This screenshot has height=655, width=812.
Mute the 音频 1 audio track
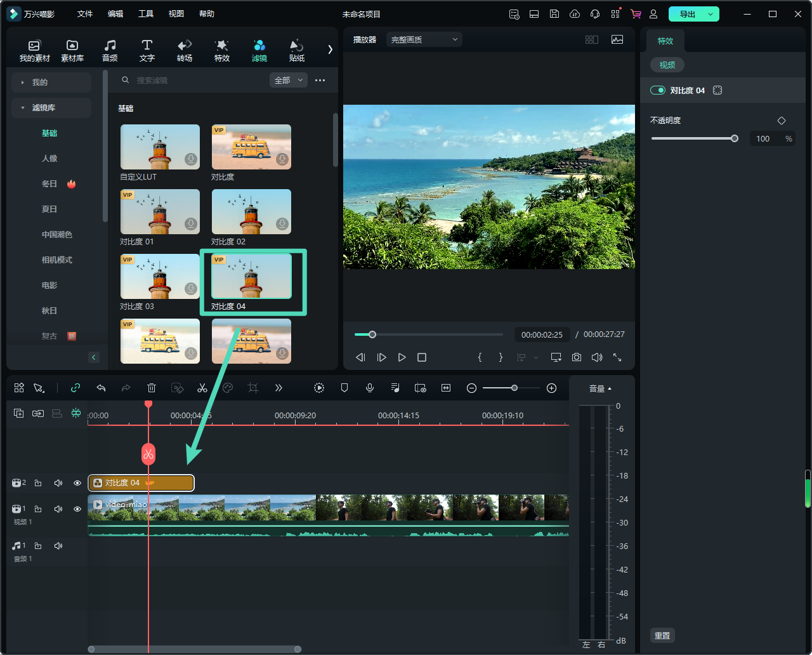(58, 546)
